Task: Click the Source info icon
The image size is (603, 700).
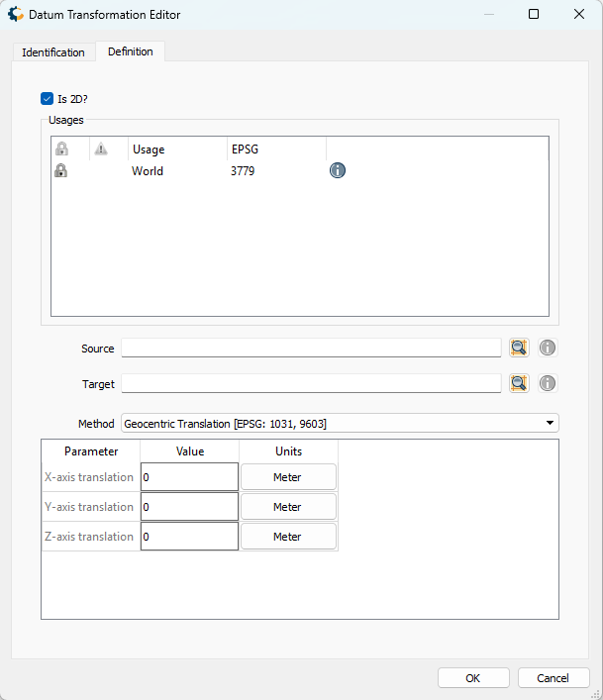Action: (x=548, y=348)
